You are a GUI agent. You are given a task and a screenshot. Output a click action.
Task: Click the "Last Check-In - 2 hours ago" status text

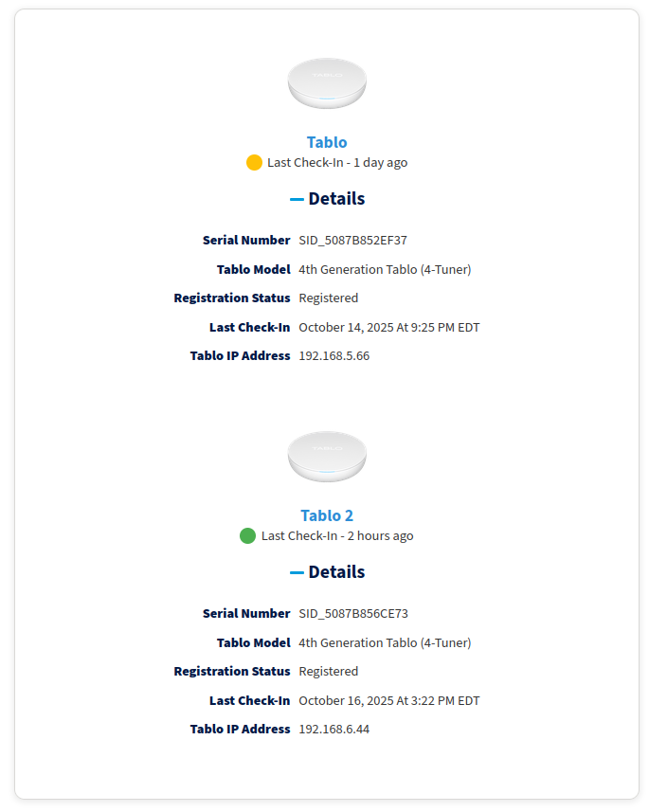(337, 536)
